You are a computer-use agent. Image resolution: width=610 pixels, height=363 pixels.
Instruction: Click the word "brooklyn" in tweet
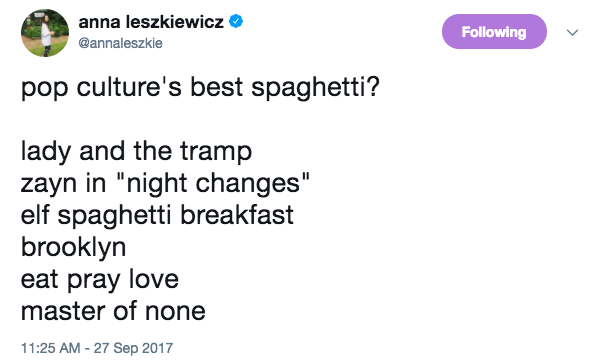(74, 248)
